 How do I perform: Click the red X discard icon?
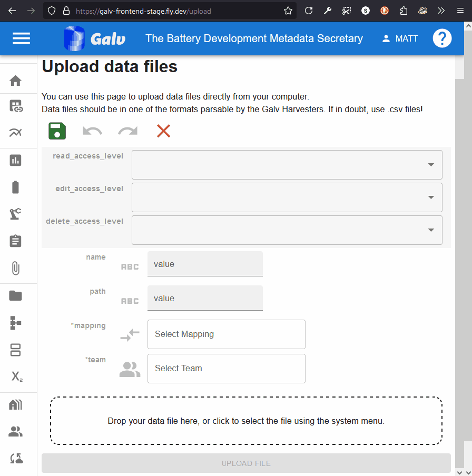point(163,131)
